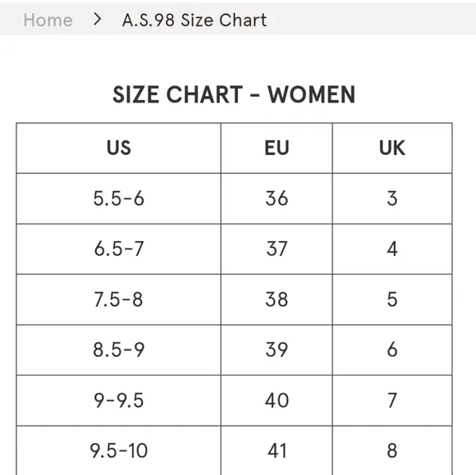
Task: Select the UK 8 size cell
Action: [392, 450]
